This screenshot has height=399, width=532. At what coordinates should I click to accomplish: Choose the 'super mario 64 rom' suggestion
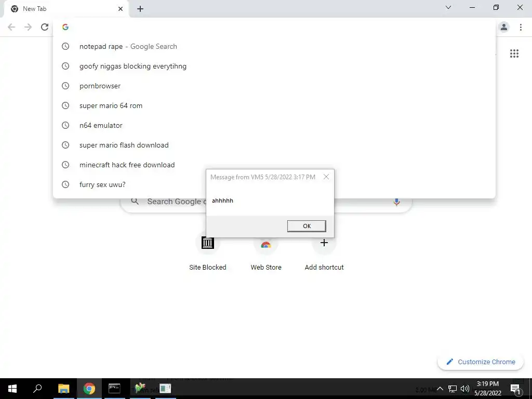274,105
